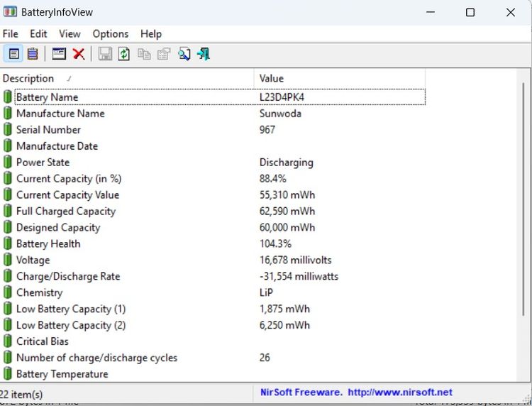This screenshot has height=406, width=532.
Task: Click the Exit door toolbar icon
Action: point(204,54)
